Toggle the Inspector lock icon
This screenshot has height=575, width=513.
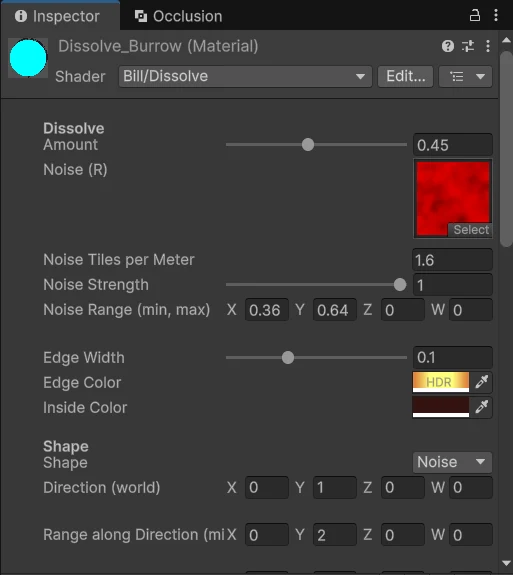click(475, 15)
